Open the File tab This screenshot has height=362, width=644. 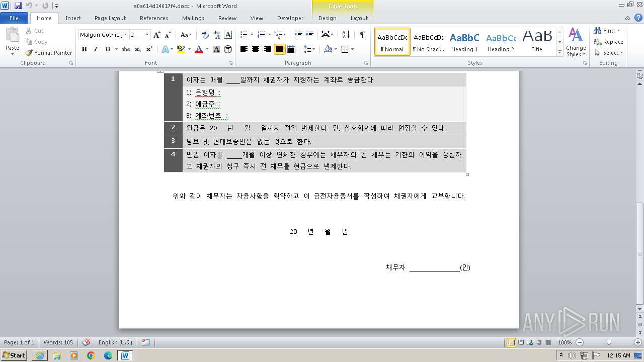(14, 18)
